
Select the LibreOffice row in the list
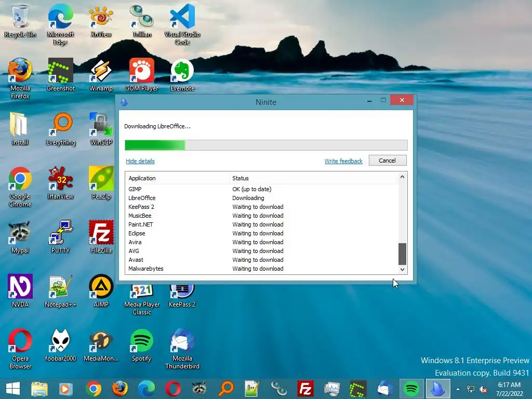point(262,198)
